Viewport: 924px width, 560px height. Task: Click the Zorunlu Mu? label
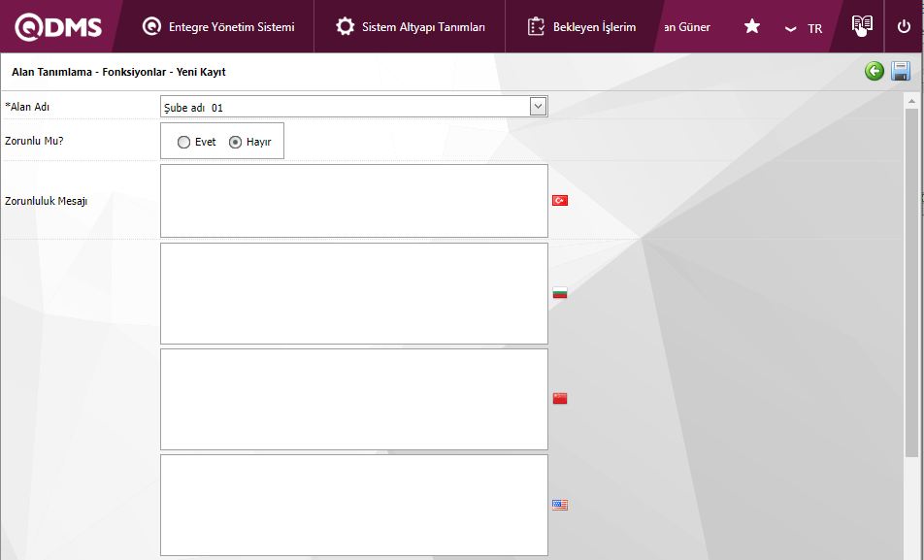point(34,141)
